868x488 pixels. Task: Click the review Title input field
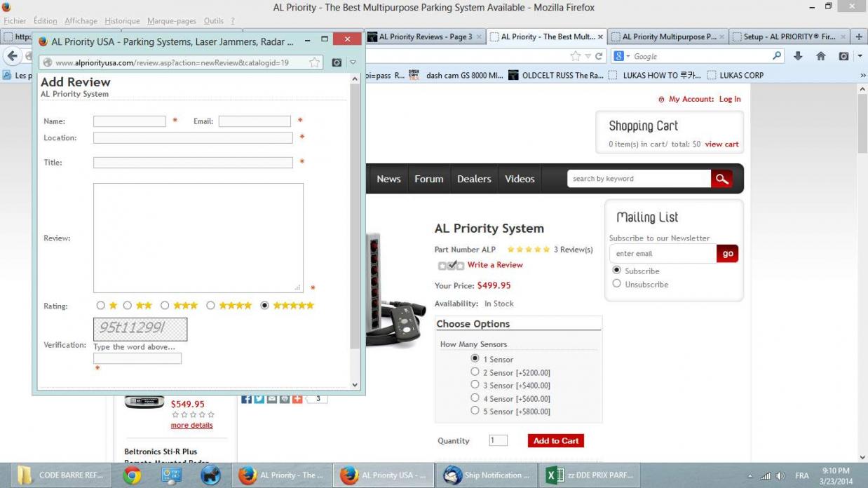[193, 163]
